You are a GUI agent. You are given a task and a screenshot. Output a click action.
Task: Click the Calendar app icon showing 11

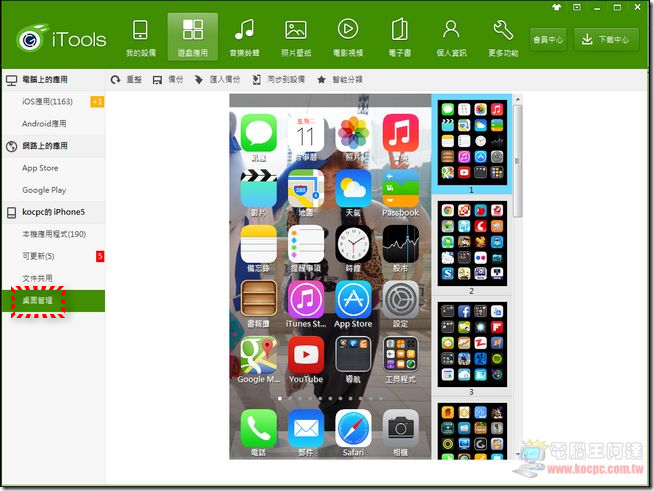306,133
